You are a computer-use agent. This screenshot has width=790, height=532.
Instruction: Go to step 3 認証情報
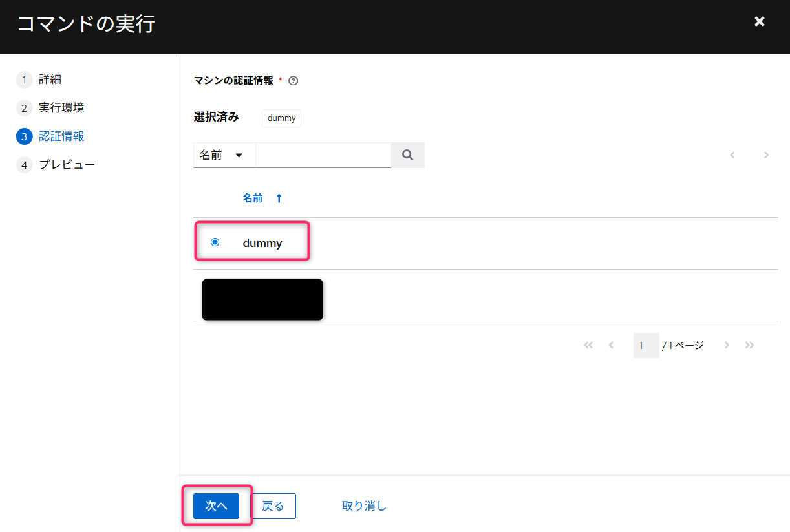[x=50, y=136]
